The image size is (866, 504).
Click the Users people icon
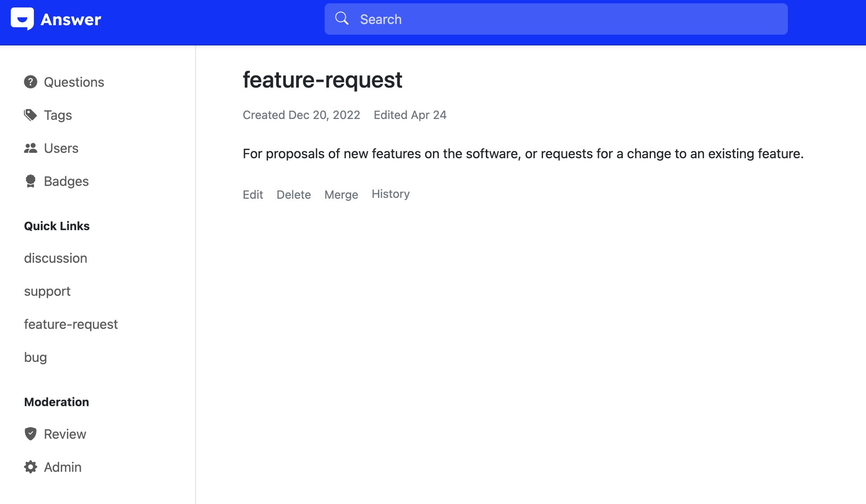[30, 148]
